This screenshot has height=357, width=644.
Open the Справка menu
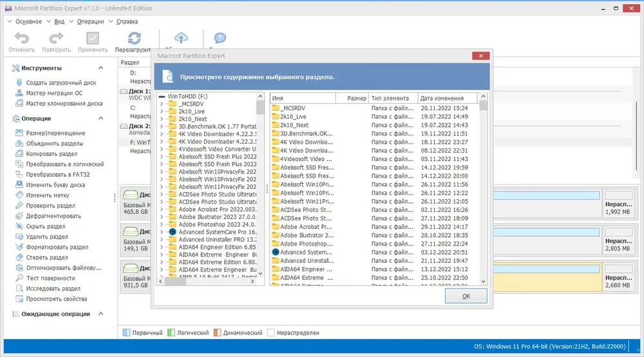point(127,21)
